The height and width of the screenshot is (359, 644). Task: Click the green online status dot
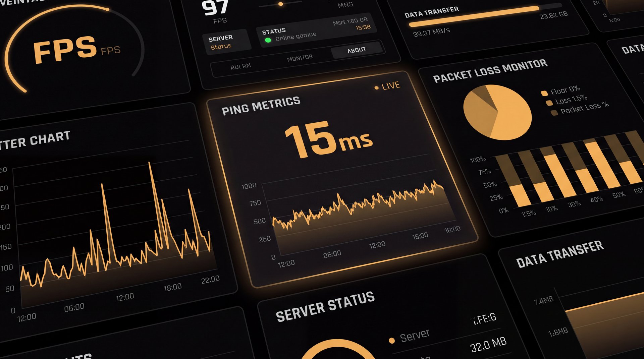click(x=268, y=40)
